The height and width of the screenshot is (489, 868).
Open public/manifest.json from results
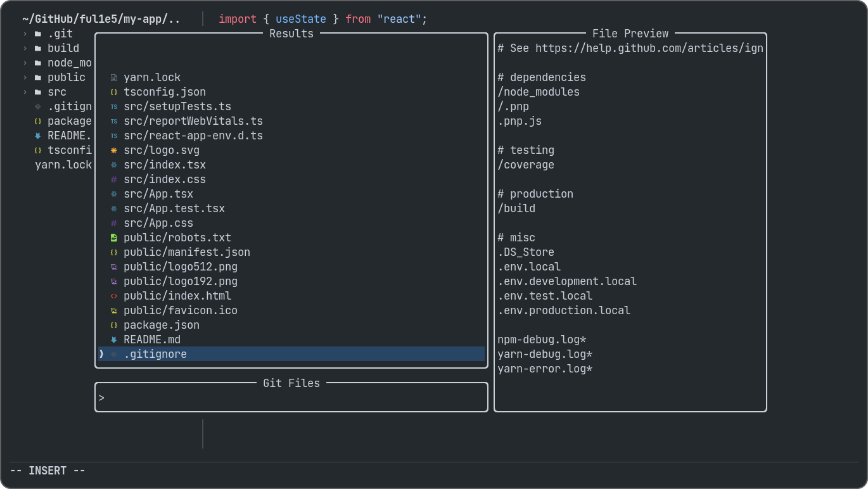point(186,253)
